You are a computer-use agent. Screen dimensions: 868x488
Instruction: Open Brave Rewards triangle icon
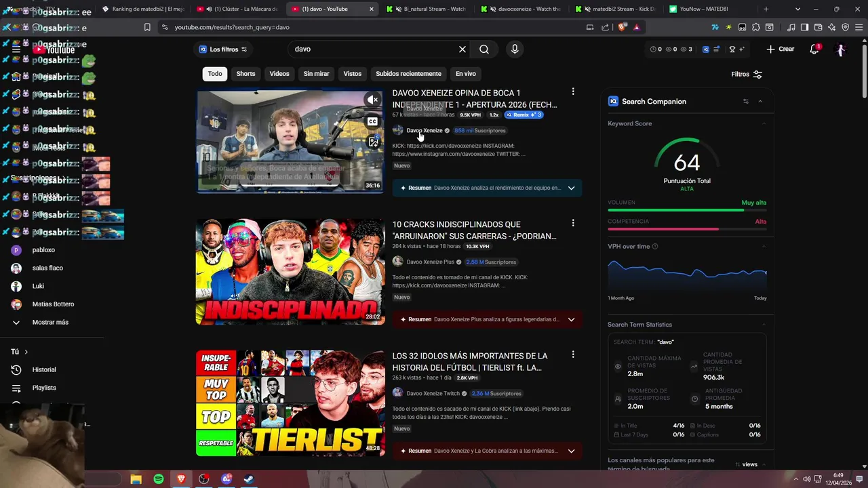tap(637, 28)
